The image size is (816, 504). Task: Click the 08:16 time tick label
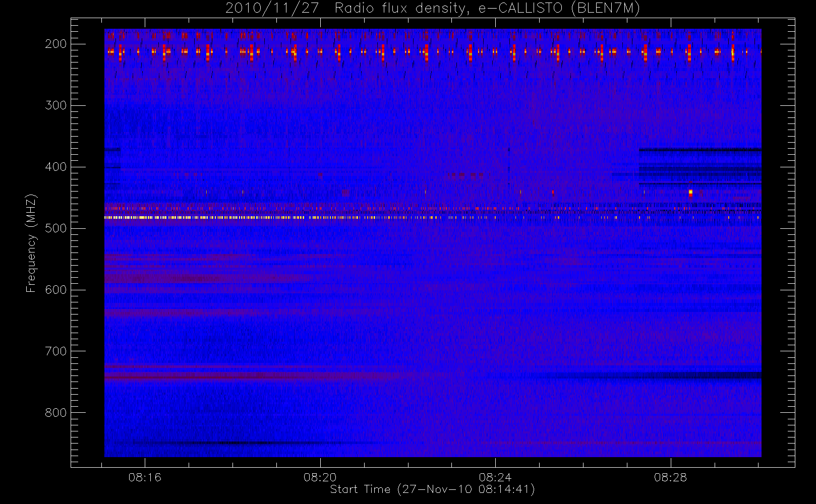pyautogui.click(x=145, y=477)
